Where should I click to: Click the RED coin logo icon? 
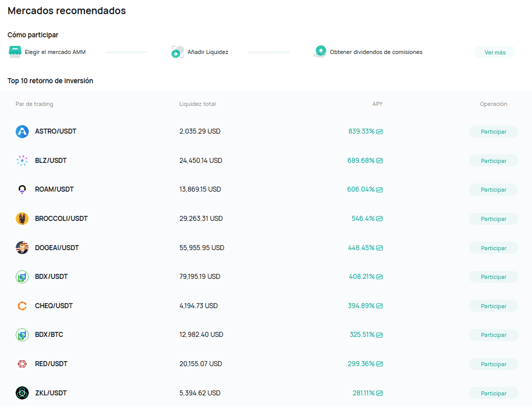(22, 364)
